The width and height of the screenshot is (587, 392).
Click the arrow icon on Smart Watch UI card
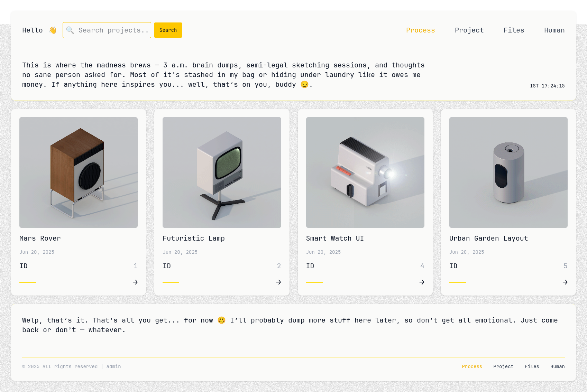point(422,282)
